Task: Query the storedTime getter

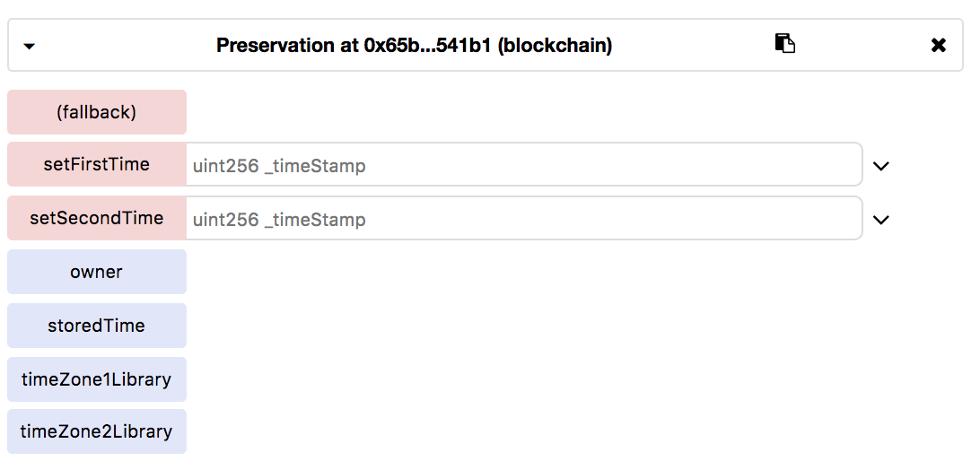Action: pyautogui.click(x=97, y=326)
